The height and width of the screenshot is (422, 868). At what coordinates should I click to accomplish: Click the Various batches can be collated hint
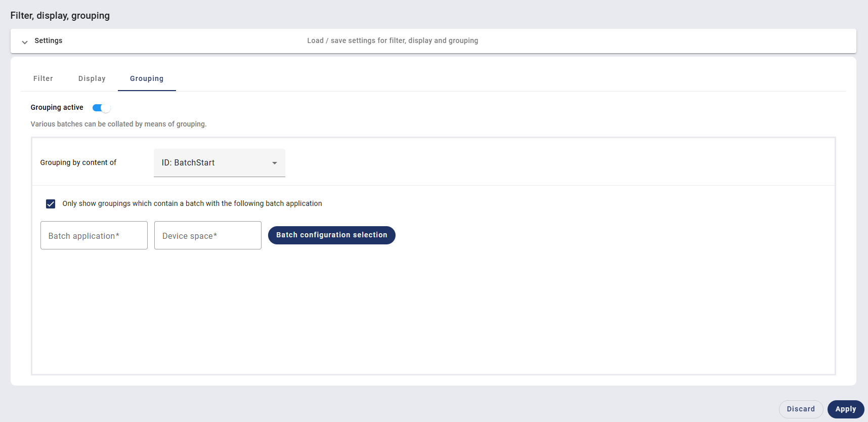pyautogui.click(x=118, y=124)
